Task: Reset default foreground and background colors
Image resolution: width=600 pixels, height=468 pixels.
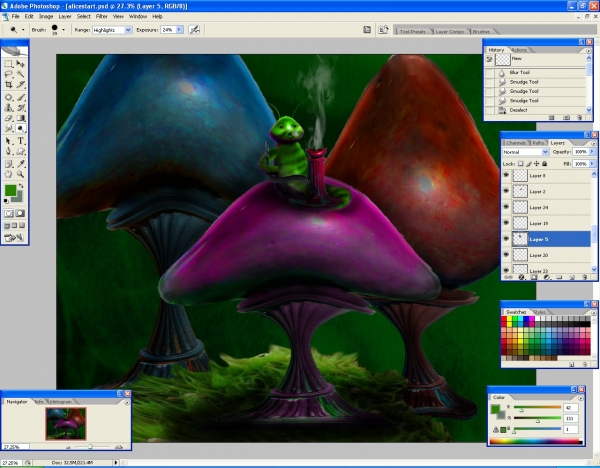Action: point(6,201)
